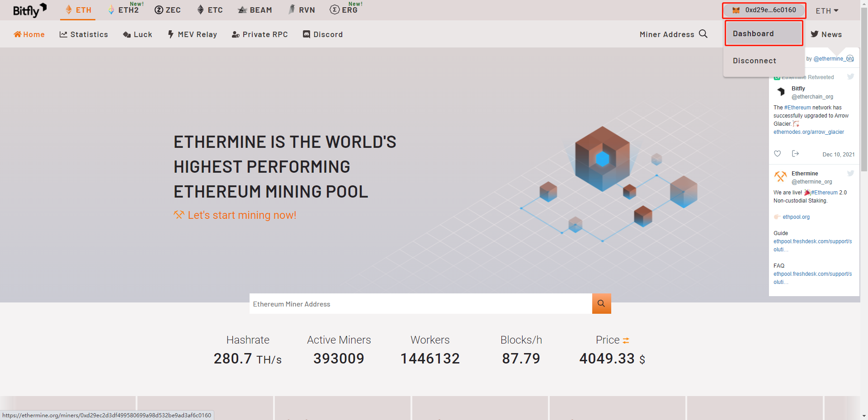Select the ETC pool tab
The height and width of the screenshot is (420, 868).
[210, 10]
